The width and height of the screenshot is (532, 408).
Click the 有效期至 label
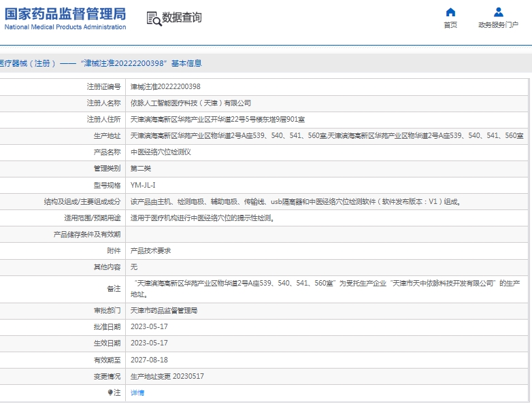tap(107, 360)
